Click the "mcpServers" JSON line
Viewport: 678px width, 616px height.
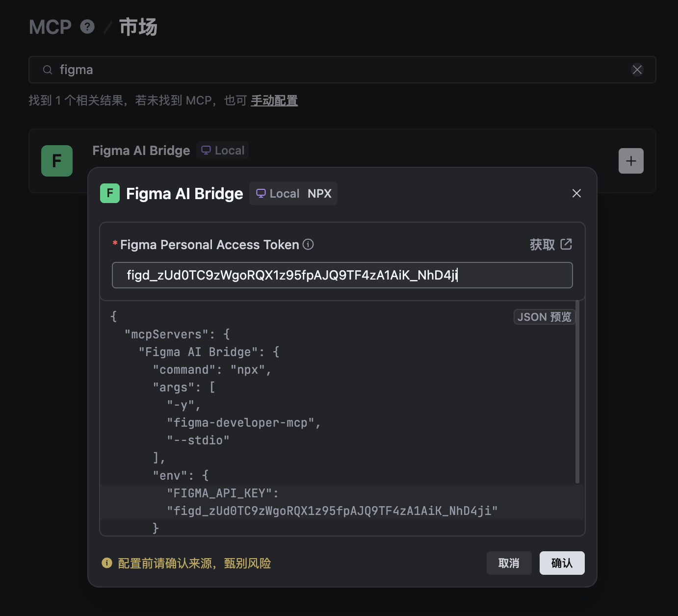click(177, 334)
